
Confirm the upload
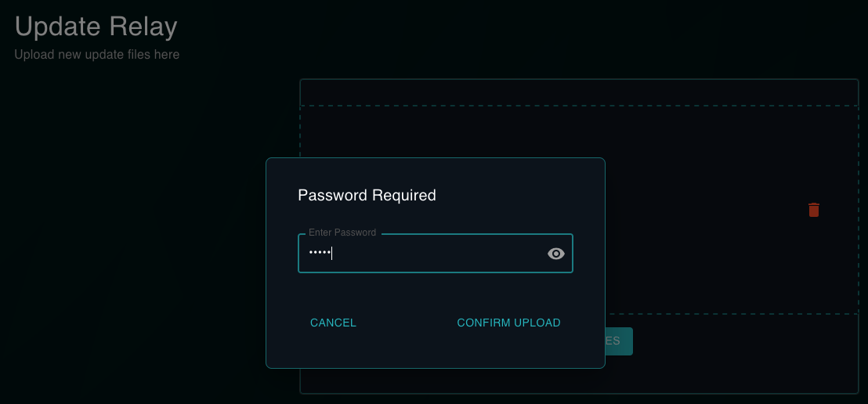click(508, 323)
